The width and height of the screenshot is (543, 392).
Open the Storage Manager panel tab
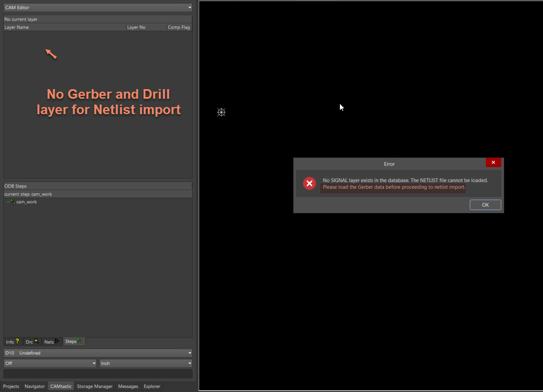click(95, 386)
